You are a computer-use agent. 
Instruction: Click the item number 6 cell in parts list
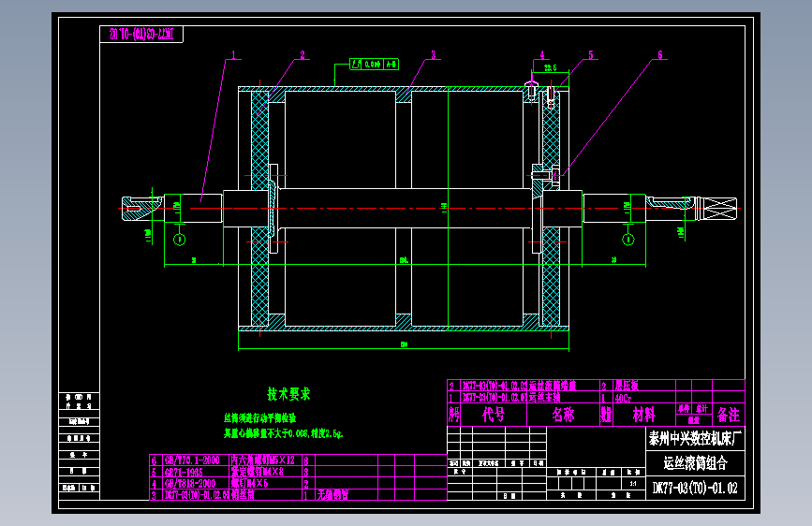154,460
